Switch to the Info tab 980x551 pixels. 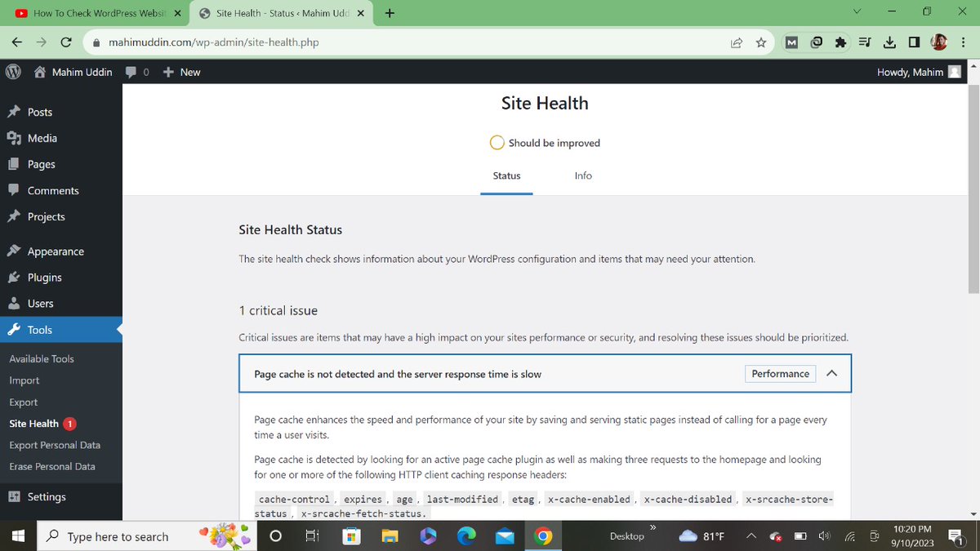(x=583, y=176)
